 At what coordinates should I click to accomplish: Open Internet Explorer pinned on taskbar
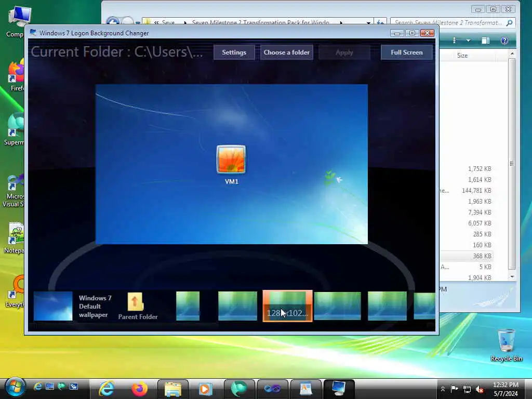pyautogui.click(x=107, y=389)
